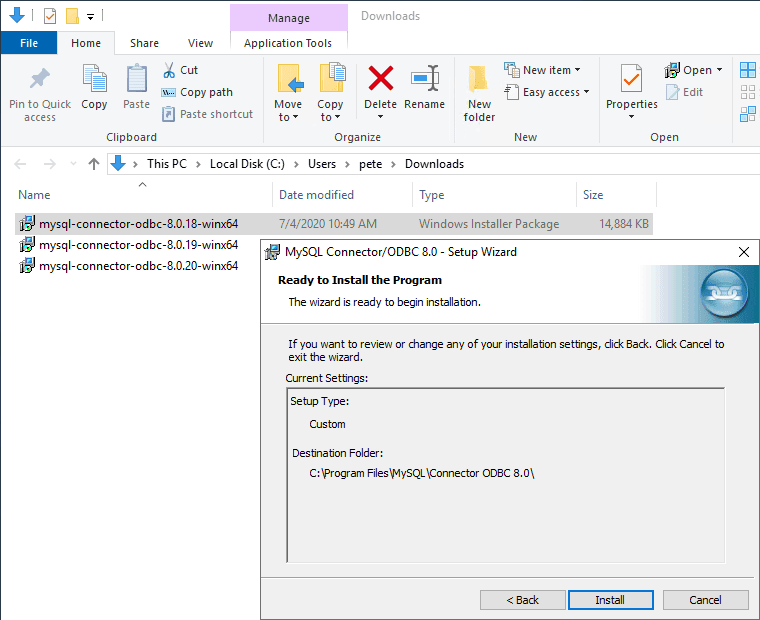
Task: Open the Copy to menu
Action: pyautogui.click(x=330, y=92)
